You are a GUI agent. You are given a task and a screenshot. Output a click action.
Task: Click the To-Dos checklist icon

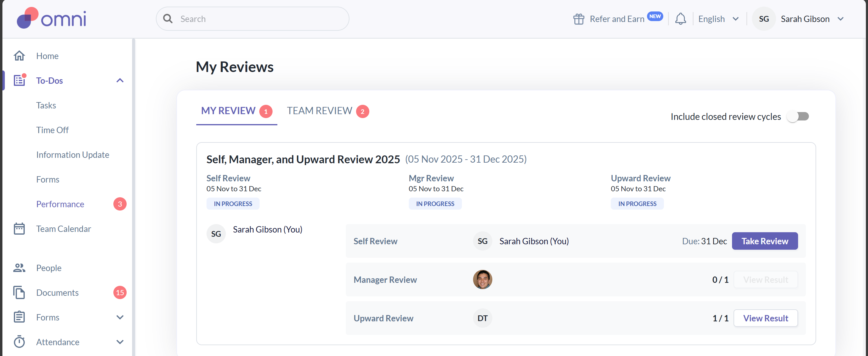point(19,80)
